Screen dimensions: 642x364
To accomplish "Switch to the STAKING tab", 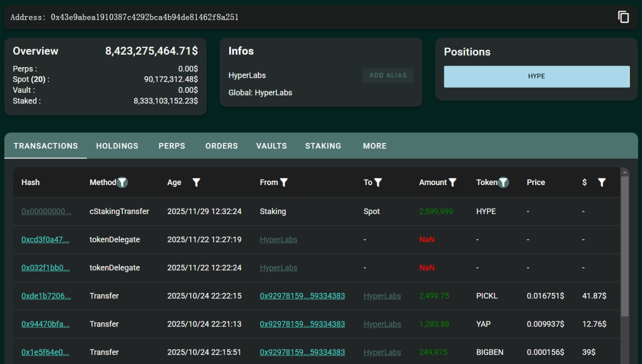I will [323, 146].
